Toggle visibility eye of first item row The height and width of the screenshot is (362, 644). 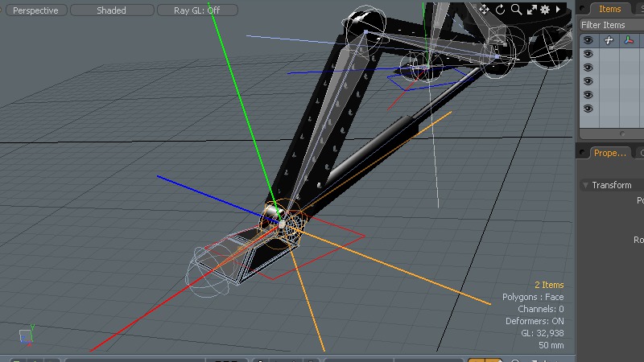click(588, 54)
